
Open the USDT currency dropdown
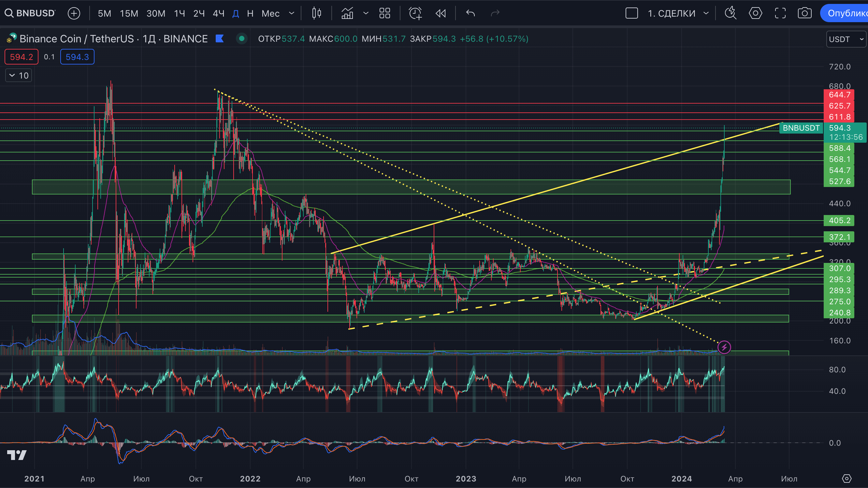[x=846, y=39]
